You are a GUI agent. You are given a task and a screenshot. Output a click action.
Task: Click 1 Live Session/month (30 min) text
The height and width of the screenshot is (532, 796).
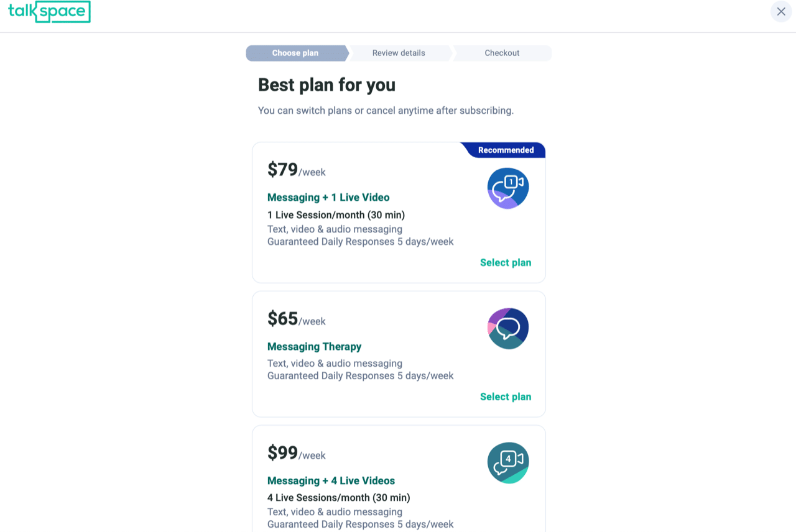(336, 215)
